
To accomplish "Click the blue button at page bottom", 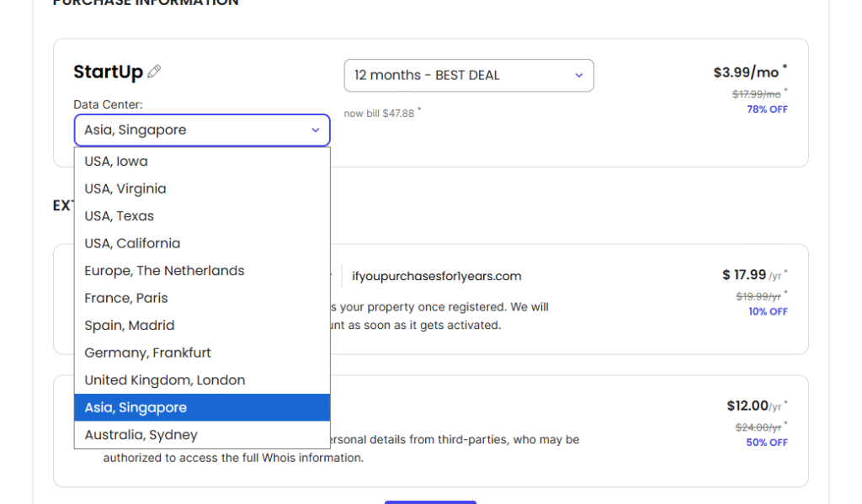I will tap(430, 501).
